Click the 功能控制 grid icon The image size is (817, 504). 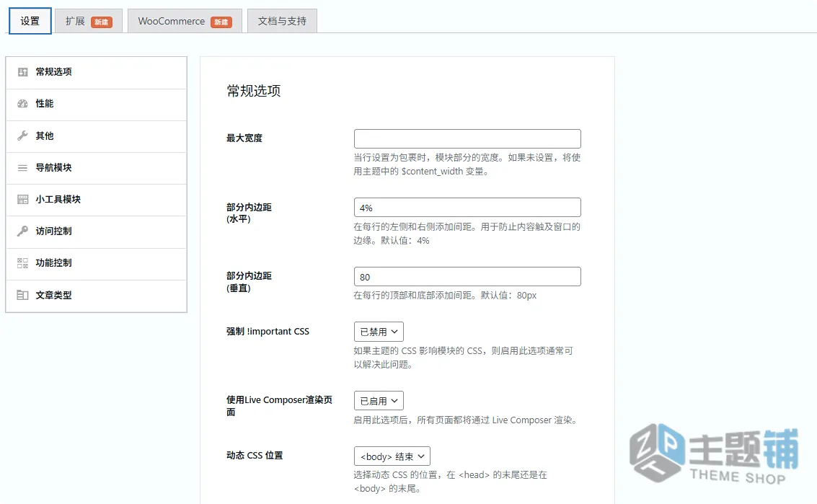(x=22, y=263)
